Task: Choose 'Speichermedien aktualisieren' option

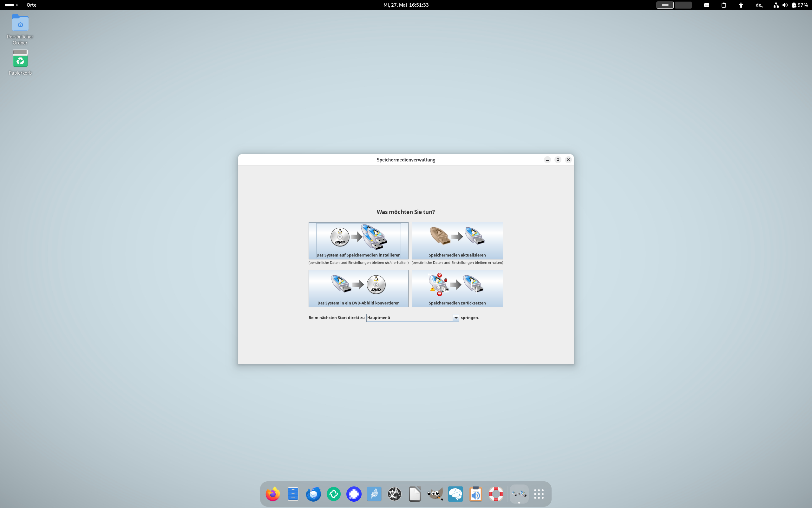Action: click(457, 241)
